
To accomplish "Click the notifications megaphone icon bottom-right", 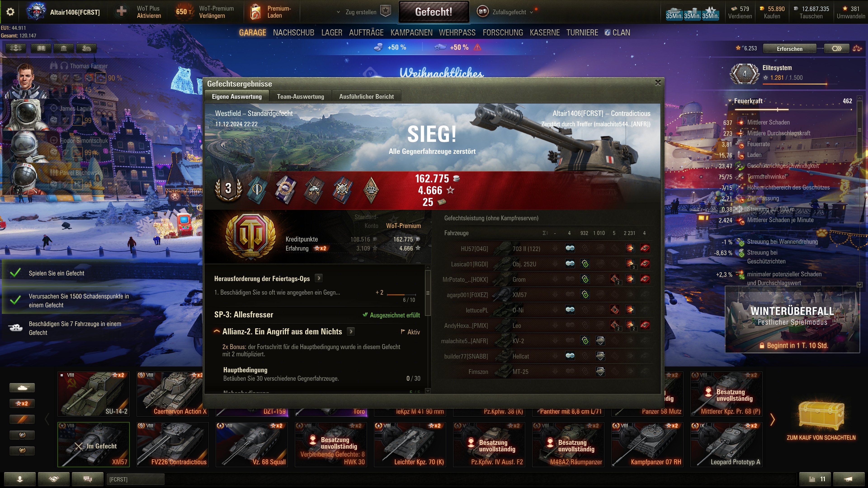I will (x=849, y=479).
